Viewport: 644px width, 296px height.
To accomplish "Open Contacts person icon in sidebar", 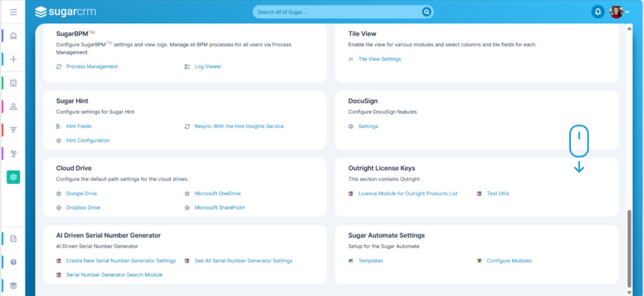I will [13, 107].
